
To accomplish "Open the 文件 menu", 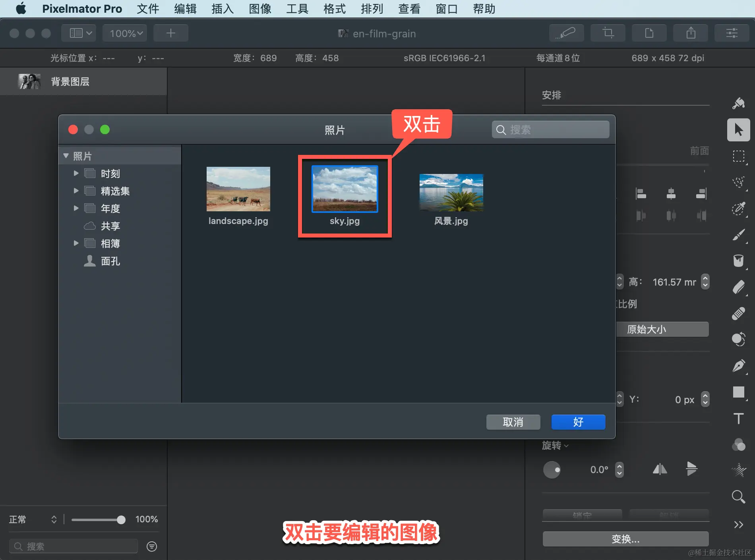I will coord(148,9).
